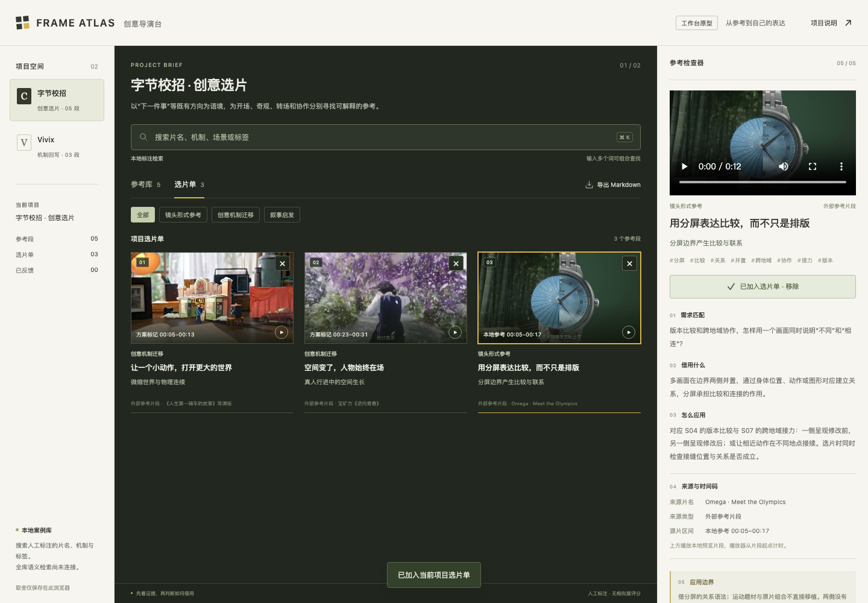Click the #并置 tag

[x=738, y=260]
